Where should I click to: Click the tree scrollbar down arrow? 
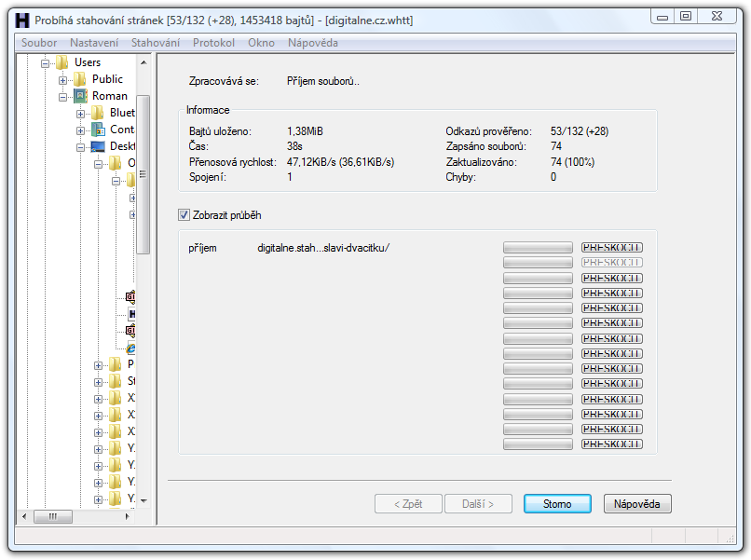(x=143, y=500)
